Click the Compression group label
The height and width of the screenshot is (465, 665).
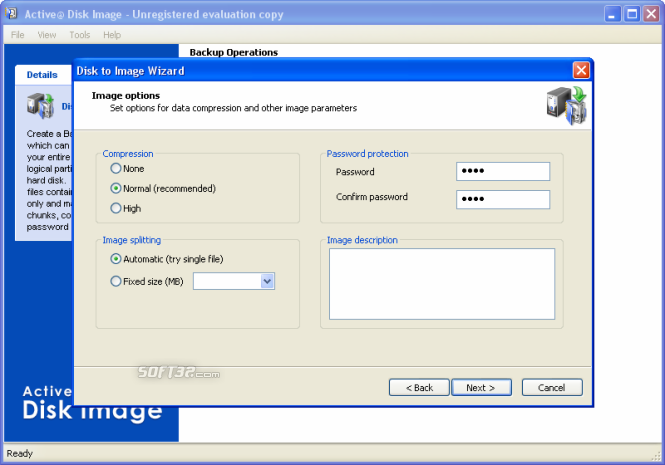coord(128,154)
